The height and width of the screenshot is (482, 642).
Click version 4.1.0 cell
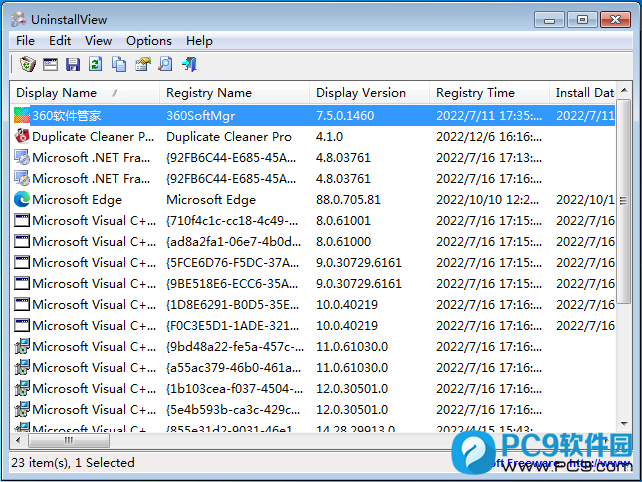tap(330, 137)
